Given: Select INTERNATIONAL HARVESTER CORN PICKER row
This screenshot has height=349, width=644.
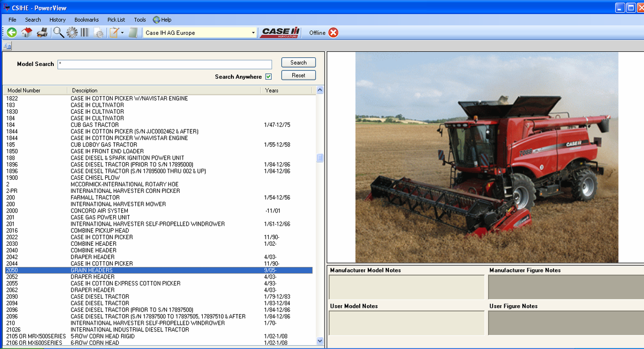Looking at the screenshot, I should (158, 191).
